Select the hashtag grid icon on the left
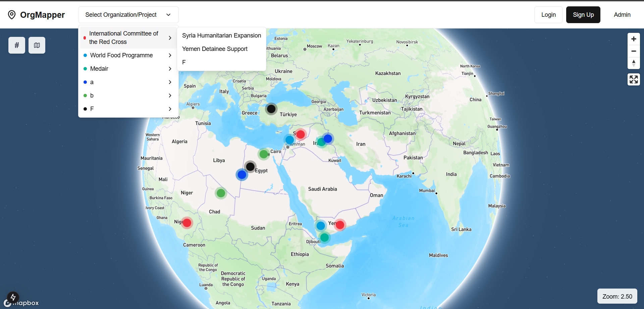The image size is (644, 309). [x=16, y=45]
